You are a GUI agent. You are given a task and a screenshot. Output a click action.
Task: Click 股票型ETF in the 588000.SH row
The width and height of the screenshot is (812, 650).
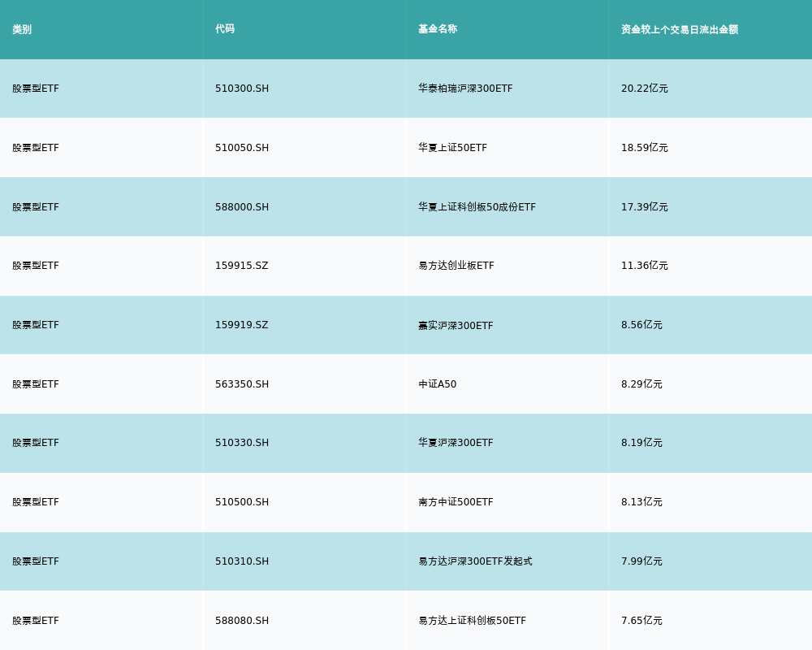click(x=36, y=207)
